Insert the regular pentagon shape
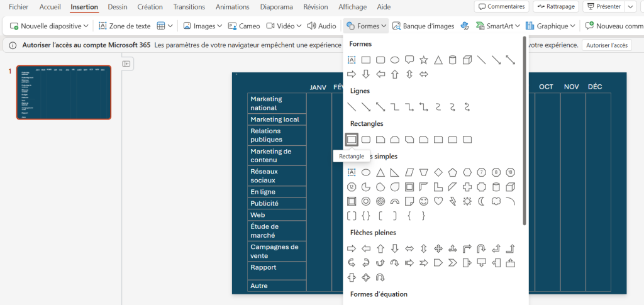Image resolution: width=644 pixels, height=305 pixels. (x=453, y=172)
